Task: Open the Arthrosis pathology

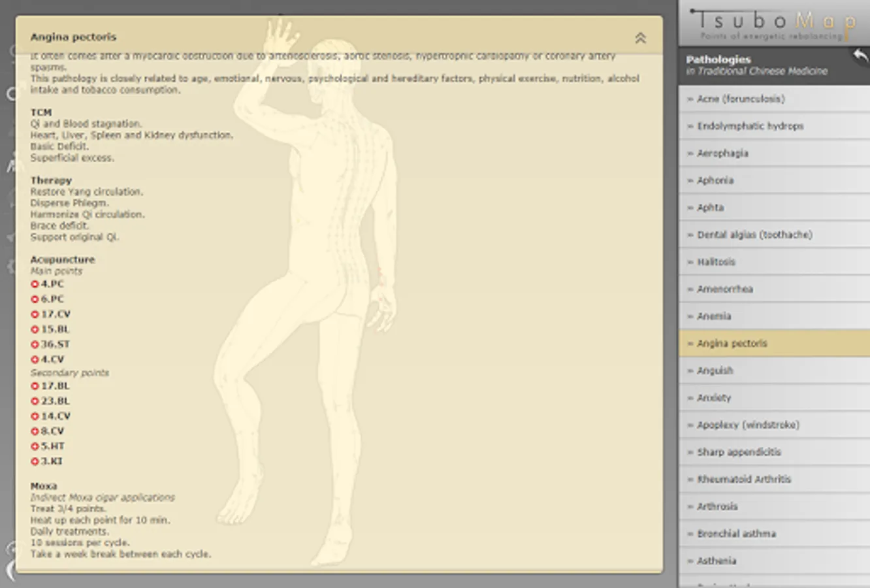Action: coord(774,506)
